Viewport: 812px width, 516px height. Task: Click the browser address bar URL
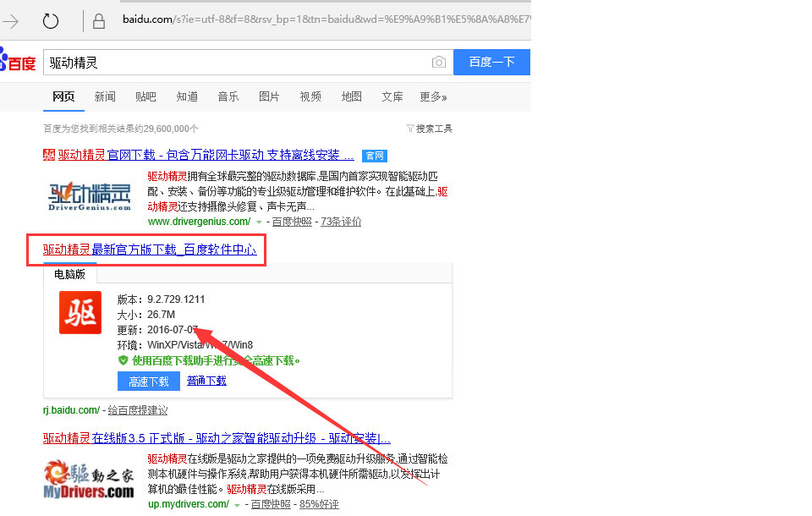coord(326,19)
